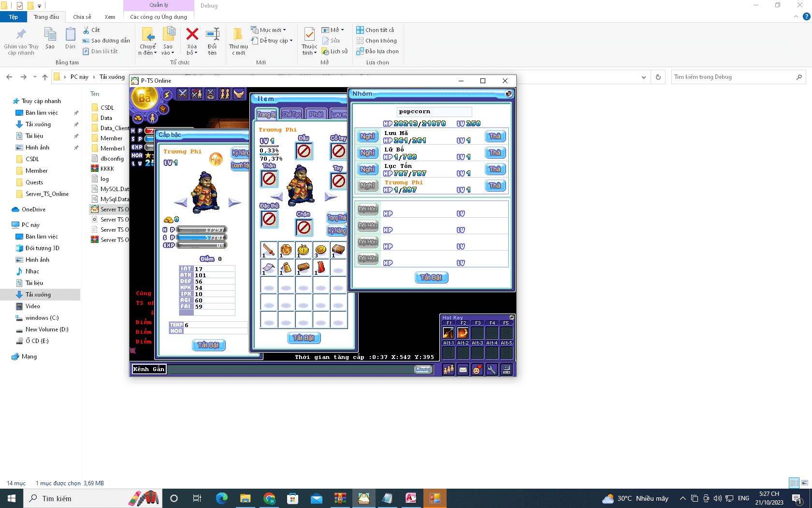
Task: Click Trạng Thái button in Item panel
Action: (x=337, y=218)
